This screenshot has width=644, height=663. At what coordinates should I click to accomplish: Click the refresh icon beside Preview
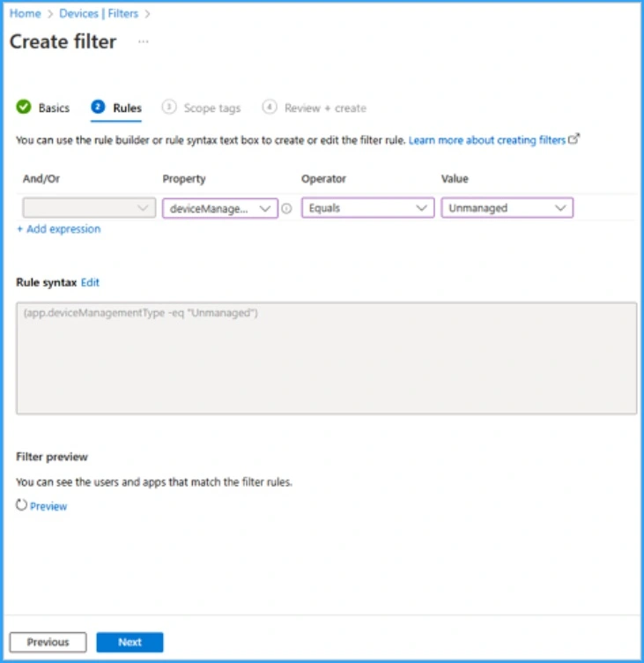[21, 505]
